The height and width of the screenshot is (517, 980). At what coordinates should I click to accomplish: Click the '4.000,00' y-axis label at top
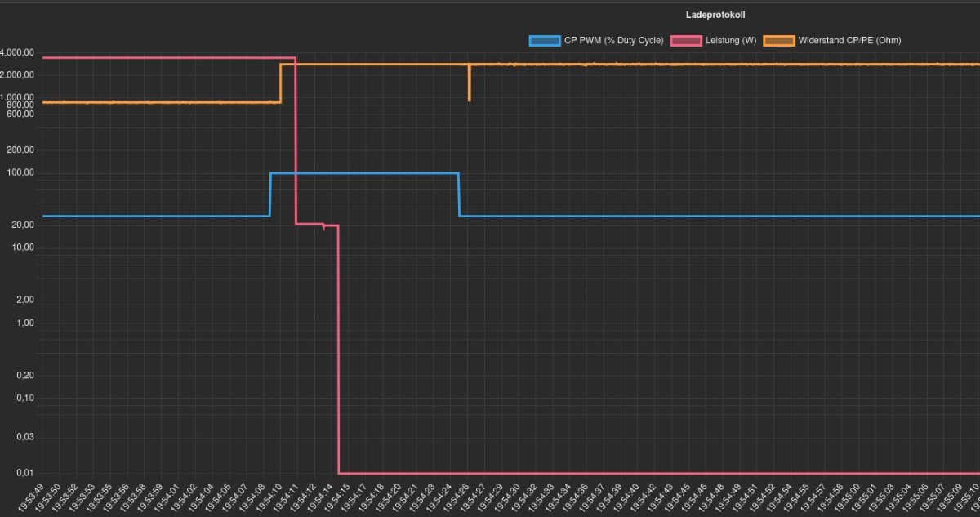point(17,53)
